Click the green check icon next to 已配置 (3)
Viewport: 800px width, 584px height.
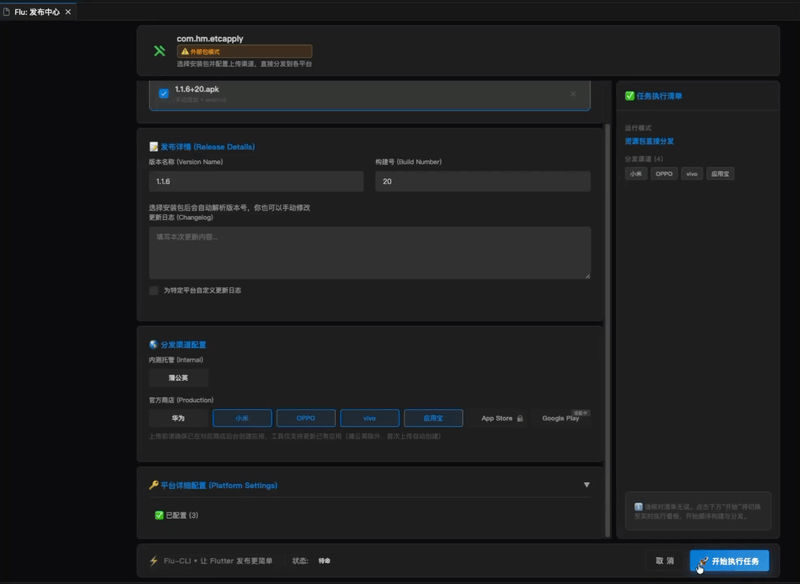point(159,515)
